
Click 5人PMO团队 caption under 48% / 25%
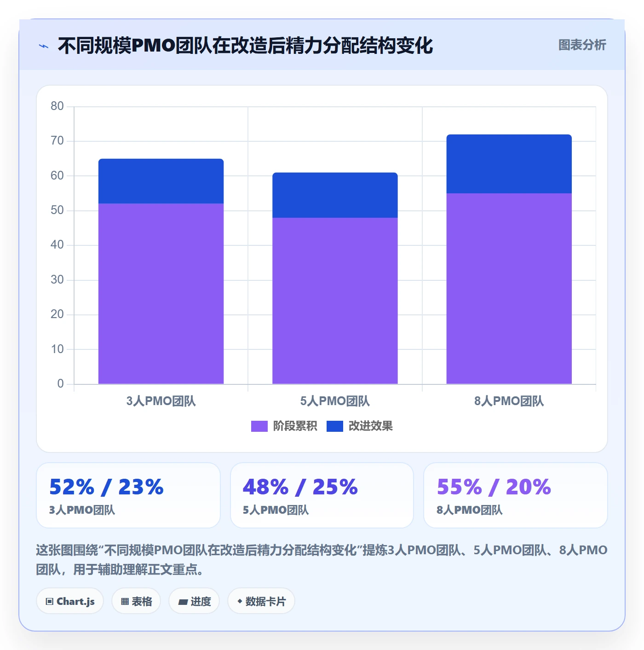(276, 510)
